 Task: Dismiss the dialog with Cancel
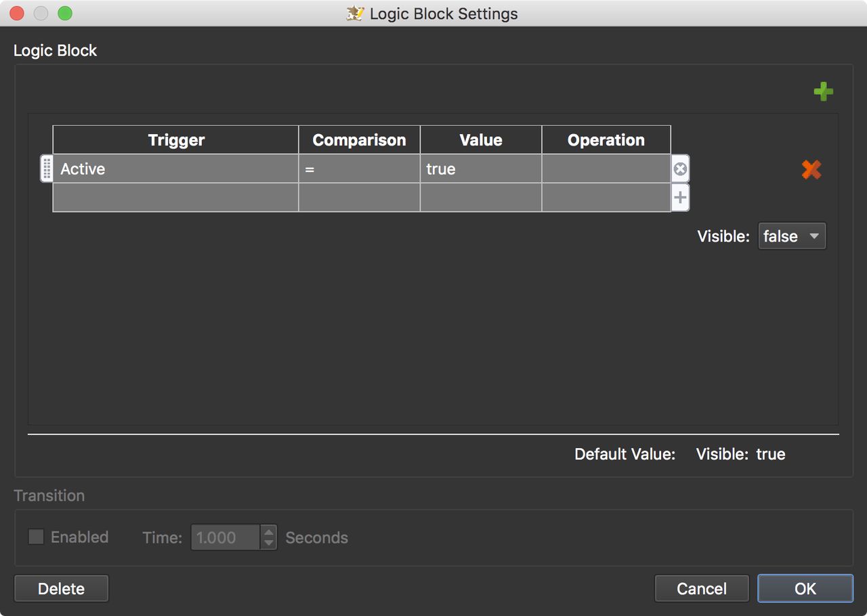click(702, 588)
